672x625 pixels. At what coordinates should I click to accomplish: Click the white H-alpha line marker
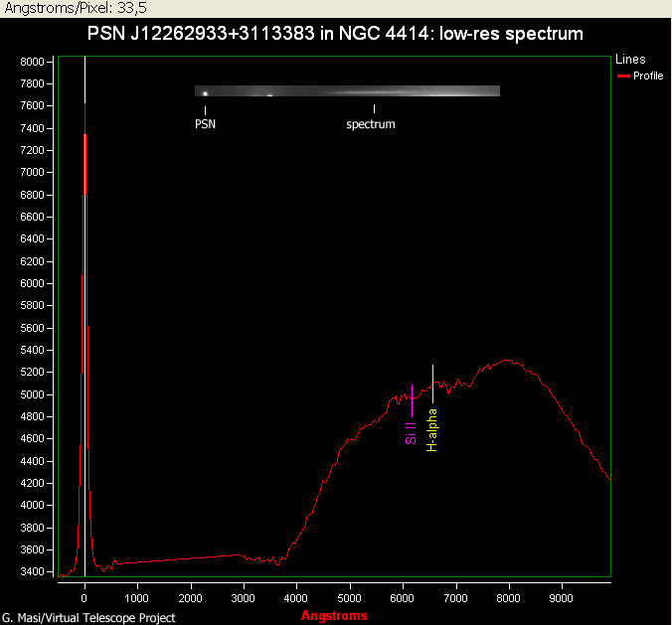click(432, 384)
